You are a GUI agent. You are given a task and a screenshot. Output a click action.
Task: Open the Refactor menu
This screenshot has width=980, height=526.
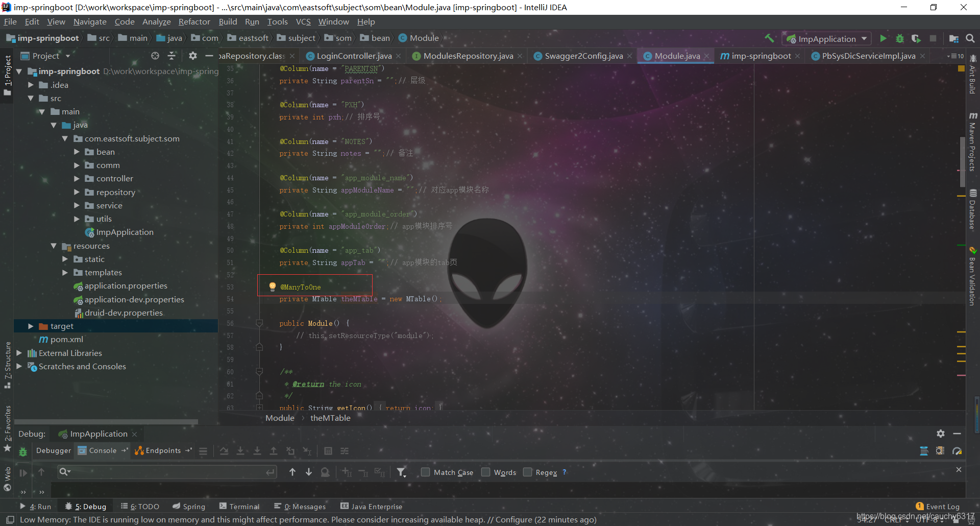194,21
